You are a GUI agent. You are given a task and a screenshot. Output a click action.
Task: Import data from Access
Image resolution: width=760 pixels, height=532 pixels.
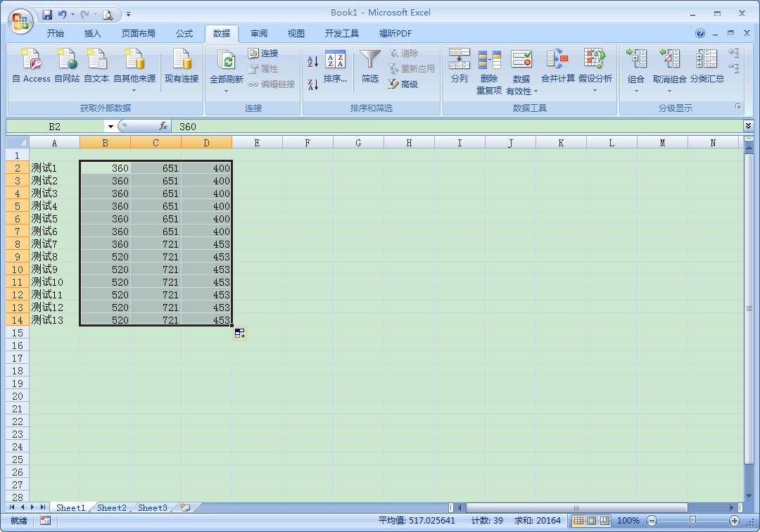click(x=31, y=66)
